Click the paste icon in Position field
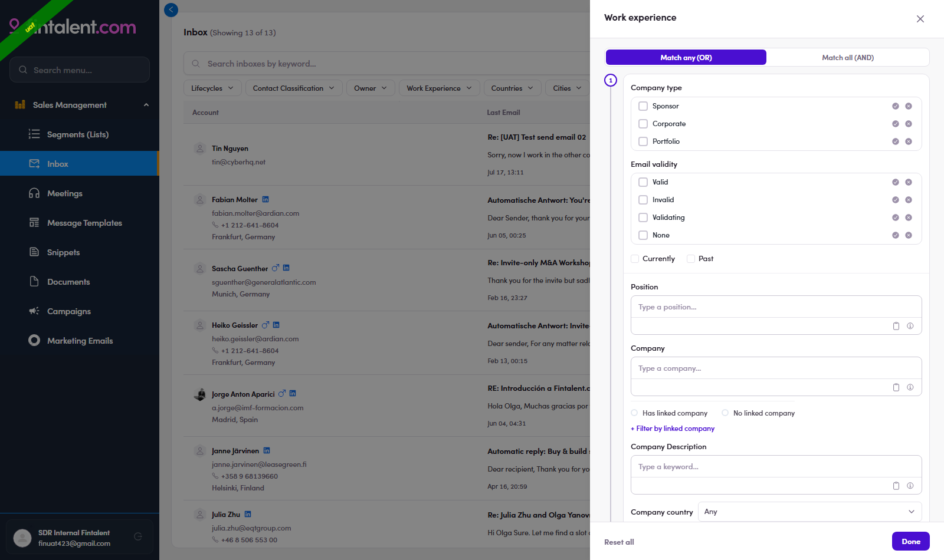The image size is (944, 560). point(896,326)
